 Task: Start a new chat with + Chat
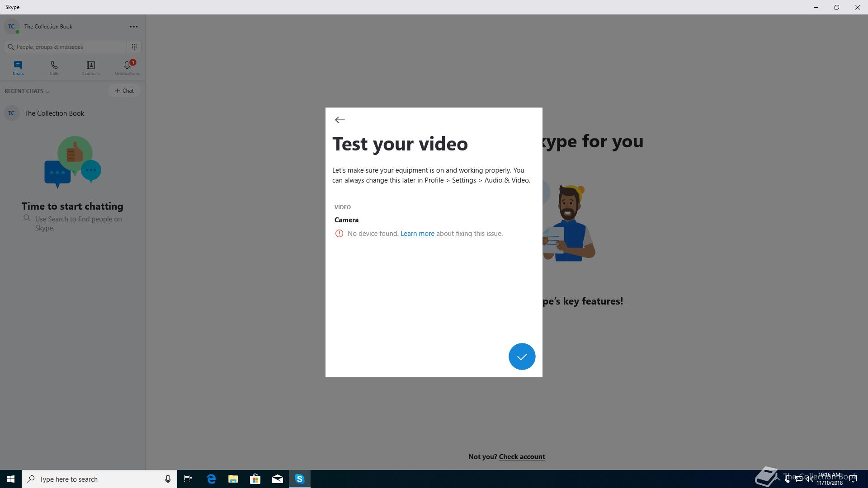[x=124, y=91]
